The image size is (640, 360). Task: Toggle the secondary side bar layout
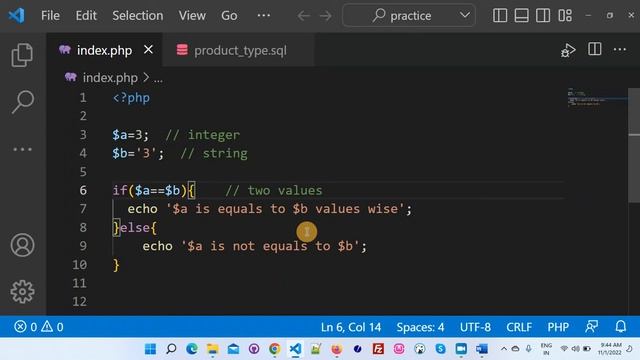coord(543,16)
